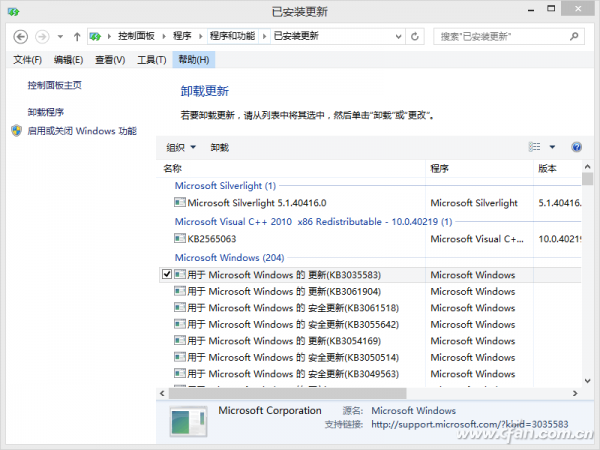The height and width of the screenshot is (450, 600).
Task: Expand chevron after 程序 breadcrumb
Action: (201, 36)
